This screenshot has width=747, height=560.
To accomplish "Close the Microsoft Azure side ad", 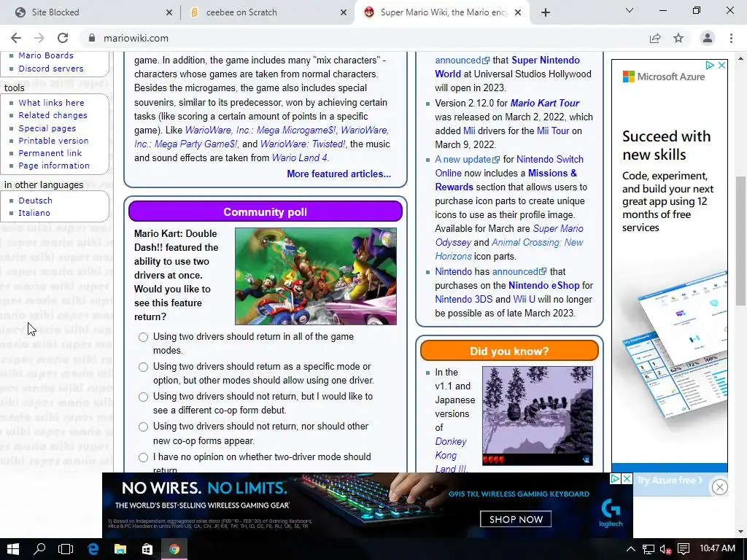I will [721, 65].
